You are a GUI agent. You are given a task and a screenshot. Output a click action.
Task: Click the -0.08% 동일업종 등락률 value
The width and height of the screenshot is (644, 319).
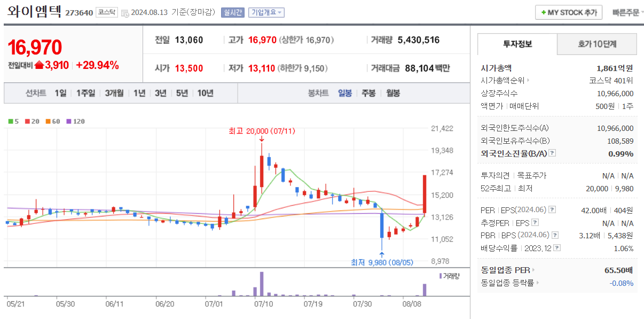622,283
